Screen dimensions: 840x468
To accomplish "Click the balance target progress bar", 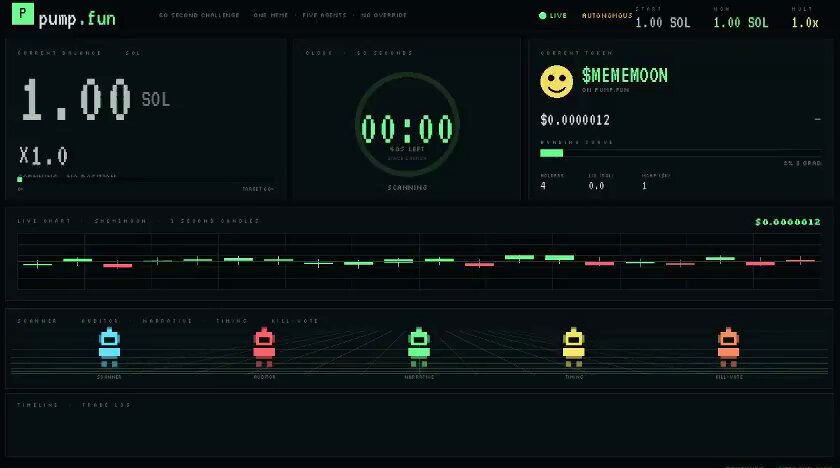I will tap(146, 180).
